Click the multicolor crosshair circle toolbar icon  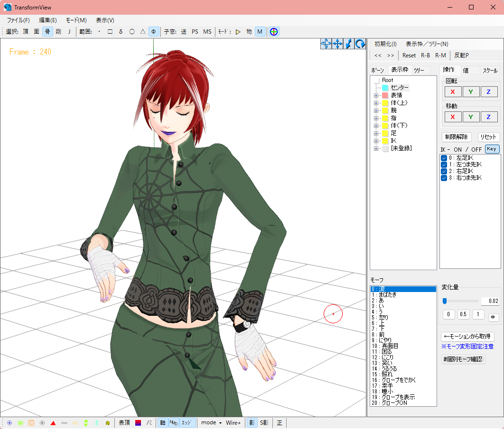(274, 32)
